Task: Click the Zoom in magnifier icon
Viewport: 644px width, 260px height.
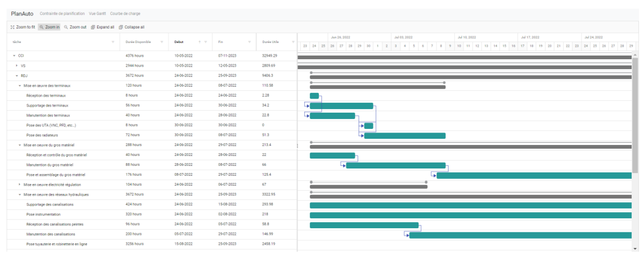Action: [42, 27]
